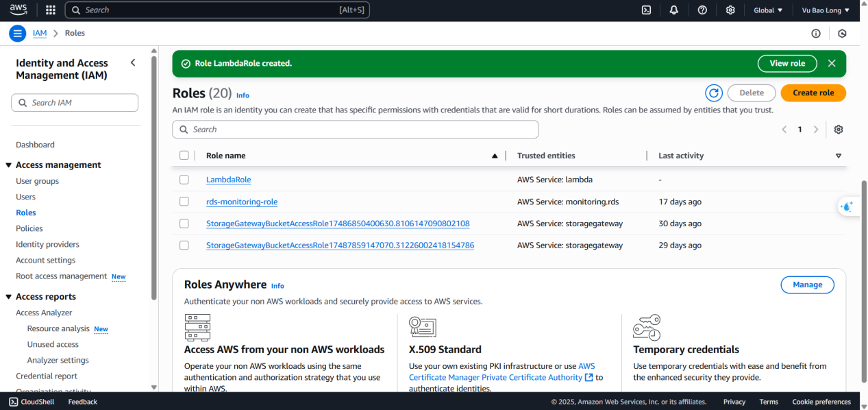Viewport: 868px width, 410px height.
Task: Open Info link next to Roles Anywhere
Action: [x=277, y=286]
